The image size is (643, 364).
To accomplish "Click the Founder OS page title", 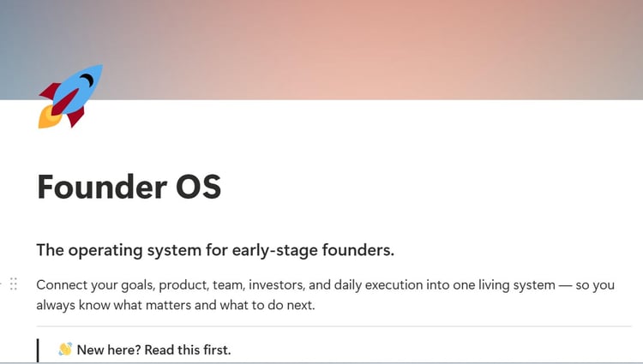I will pyautogui.click(x=129, y=187).
